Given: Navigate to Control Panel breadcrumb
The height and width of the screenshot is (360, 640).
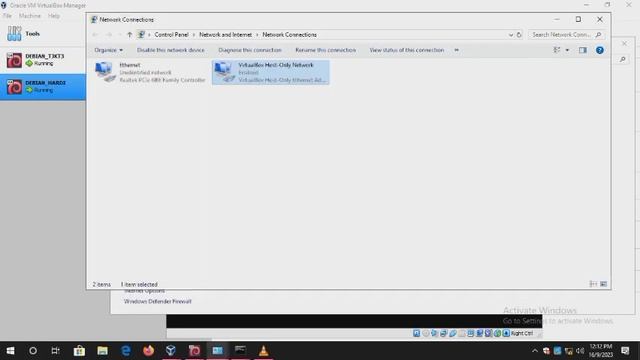Looking at the screenshot, I should click(x=171, y=35).
